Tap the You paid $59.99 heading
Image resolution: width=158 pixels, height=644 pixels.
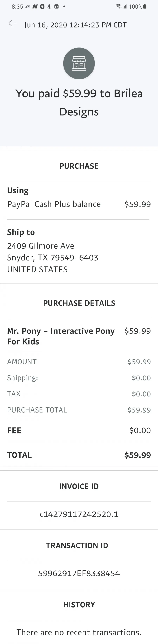coord(79,102)
